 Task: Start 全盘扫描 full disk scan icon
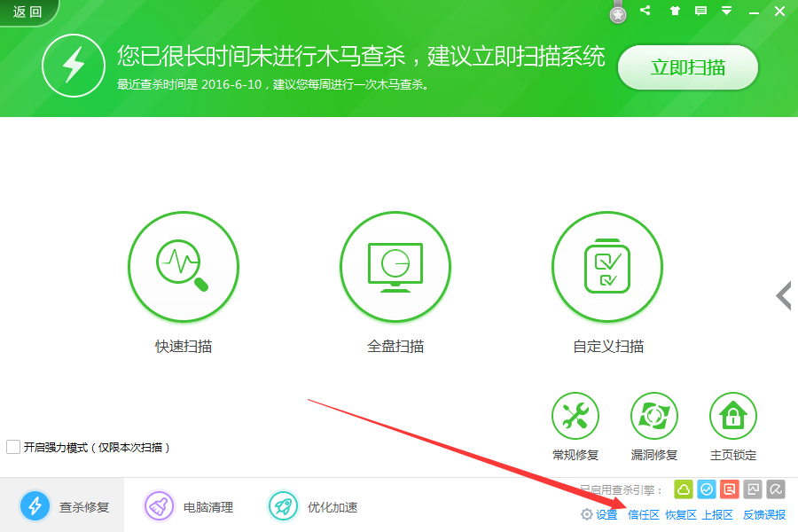(x=395, y=267)
